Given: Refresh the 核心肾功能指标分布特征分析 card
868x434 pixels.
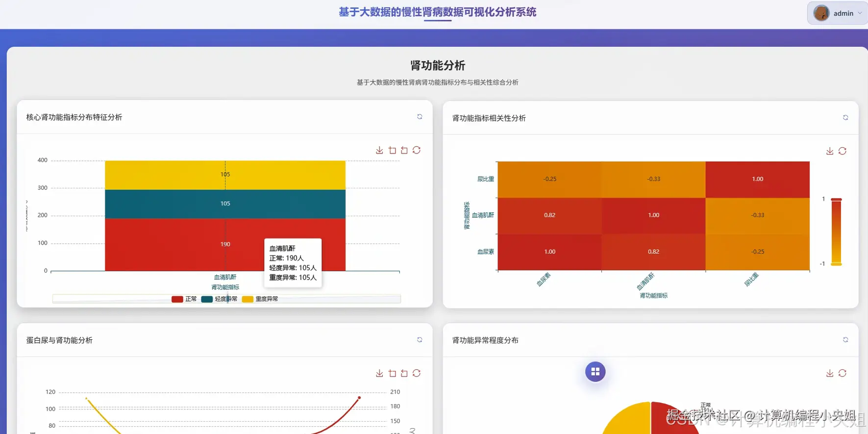Looking at the screenshot, I should (x=420, y=117).
